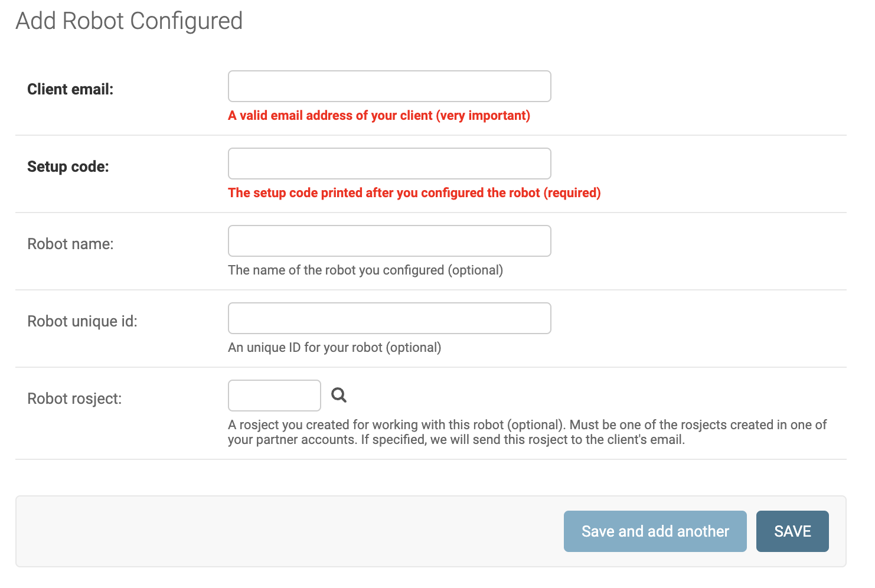Click the Client email input field
The height and width of the screenshot is (588, 875).
coord(390,86)
